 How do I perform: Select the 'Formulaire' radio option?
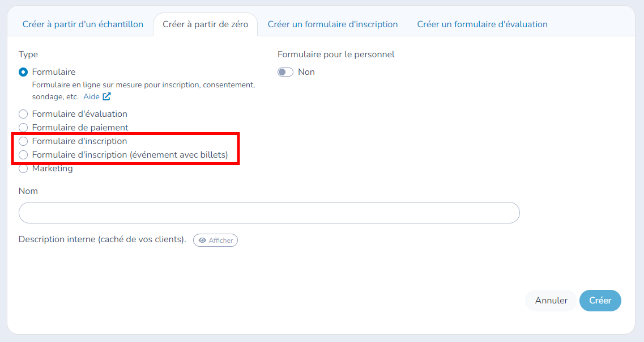[x=23, y=72]
